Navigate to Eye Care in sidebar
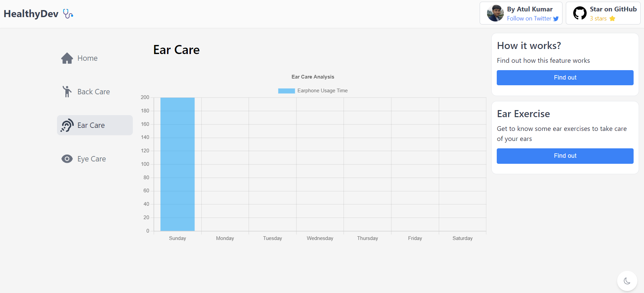 pyautogui.click(x=91, y=158)
